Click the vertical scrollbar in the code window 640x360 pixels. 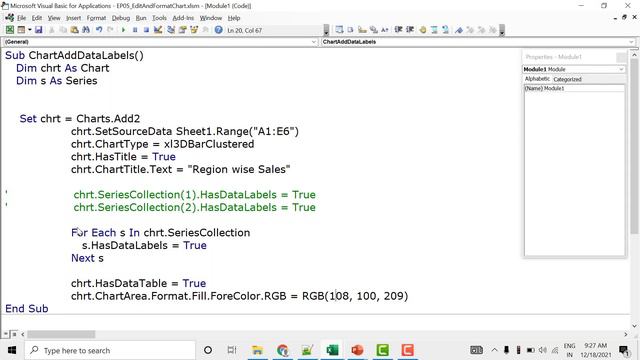click(x=634, y=145)
